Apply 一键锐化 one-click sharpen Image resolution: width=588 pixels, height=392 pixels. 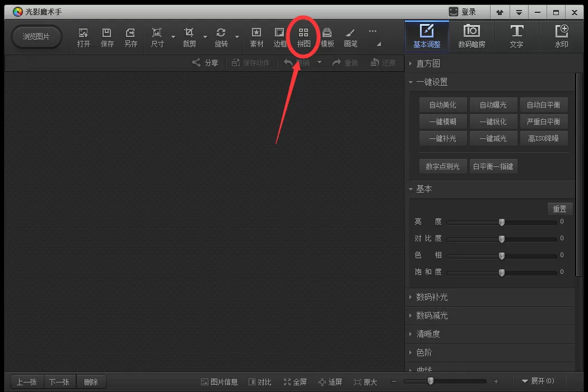click(493, 122)
